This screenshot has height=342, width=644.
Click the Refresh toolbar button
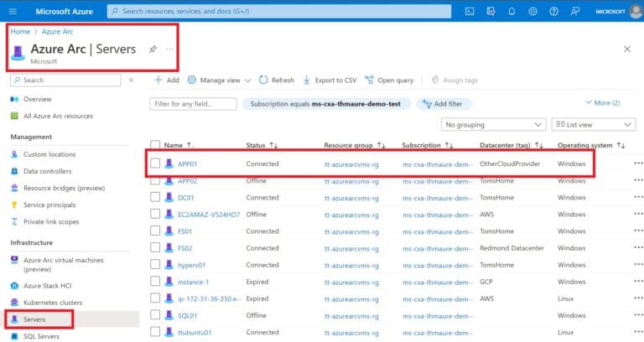pyautogui.click(x=277, y=80)
